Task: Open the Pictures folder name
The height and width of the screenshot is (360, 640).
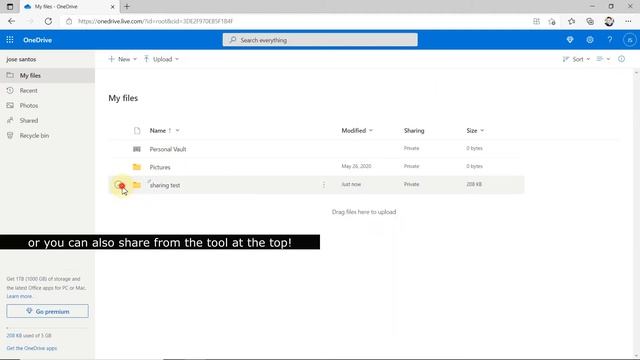Action: pos(160,167)
